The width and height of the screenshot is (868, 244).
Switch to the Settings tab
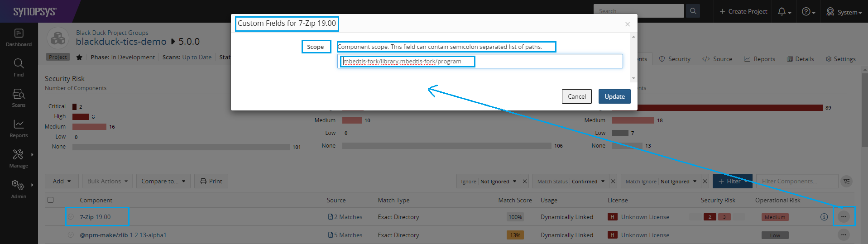(840, 59)
